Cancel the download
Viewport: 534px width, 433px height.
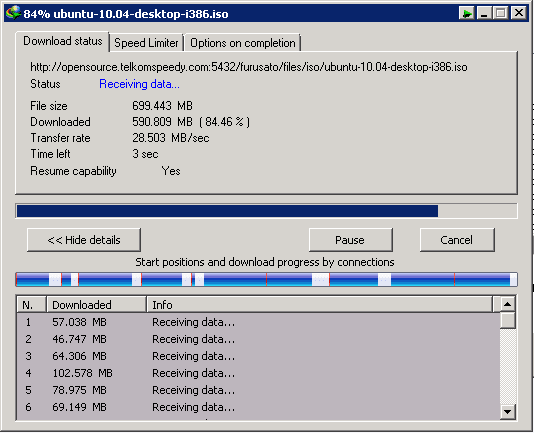coord(457,240)
